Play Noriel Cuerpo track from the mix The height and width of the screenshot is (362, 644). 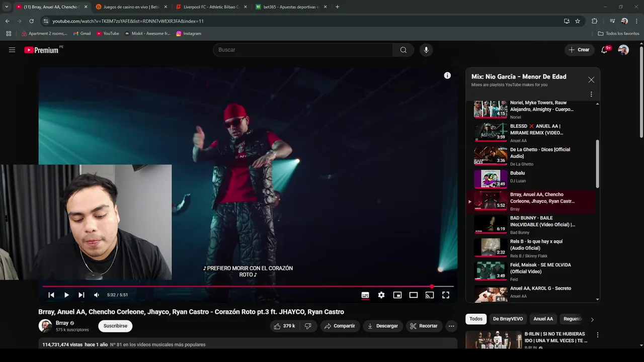point(531,109)
